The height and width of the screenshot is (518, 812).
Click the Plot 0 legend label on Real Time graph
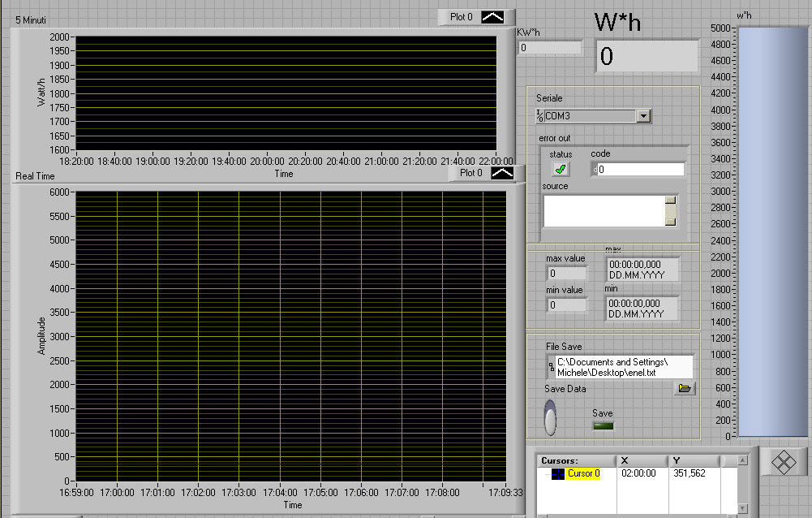470,172
